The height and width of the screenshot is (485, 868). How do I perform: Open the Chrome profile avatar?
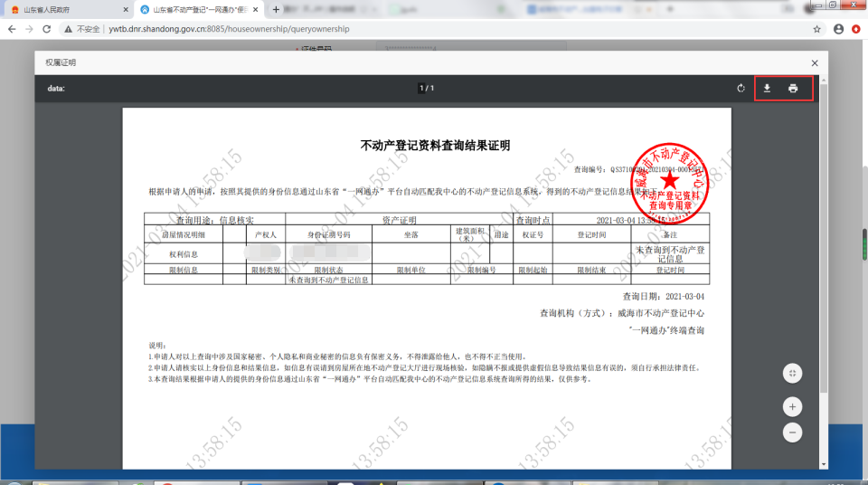click(838, 29)
